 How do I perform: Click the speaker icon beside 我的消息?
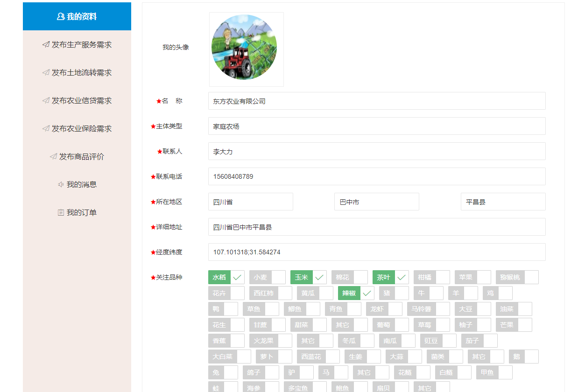(x=61, y=185)
